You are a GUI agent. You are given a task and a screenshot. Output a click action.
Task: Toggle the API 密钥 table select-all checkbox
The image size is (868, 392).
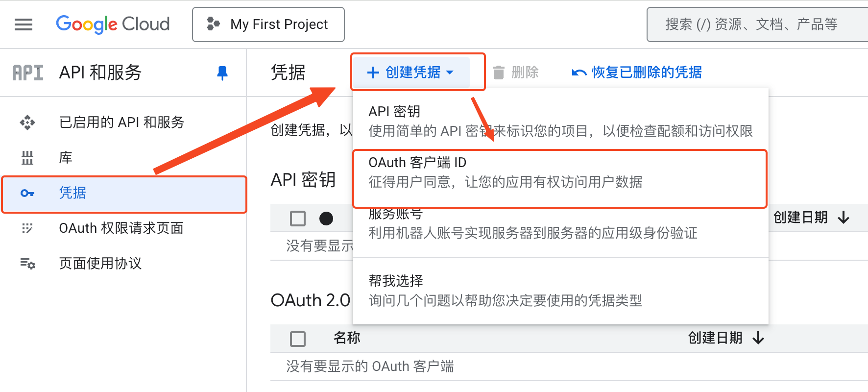tap(298, 218)
